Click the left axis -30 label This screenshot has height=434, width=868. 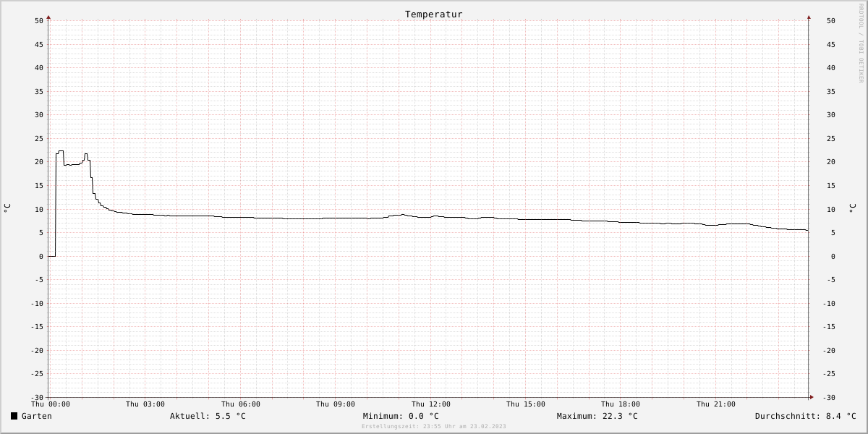[x=38, y=398]
